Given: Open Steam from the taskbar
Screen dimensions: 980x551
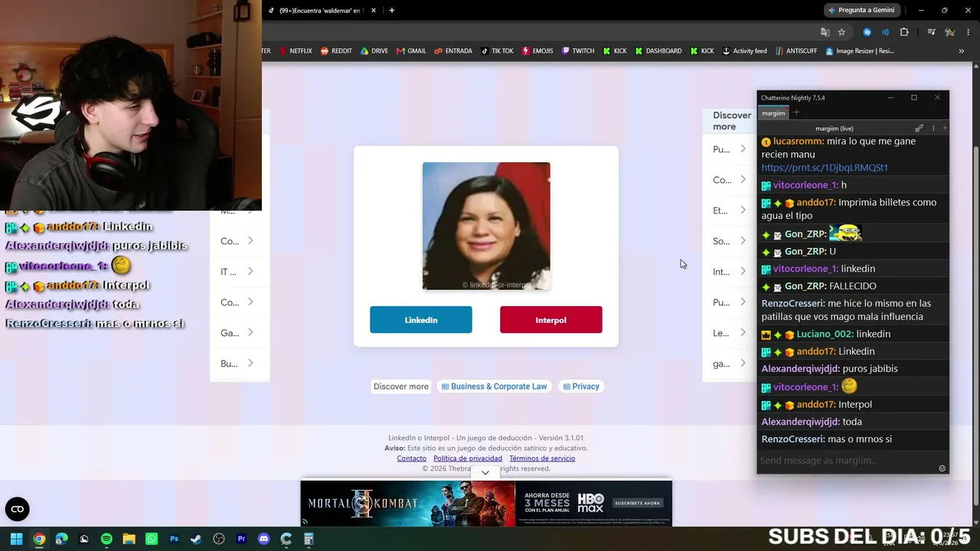Looking at the screenshot, I should coord(196,539).
